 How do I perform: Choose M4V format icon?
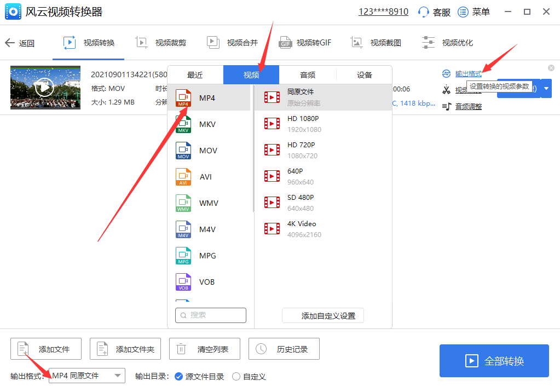coord(183,229)
